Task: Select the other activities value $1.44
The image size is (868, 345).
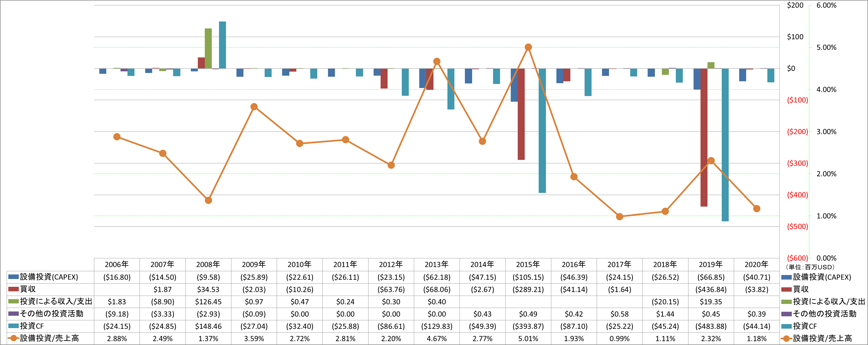Action: pos(665,314)
